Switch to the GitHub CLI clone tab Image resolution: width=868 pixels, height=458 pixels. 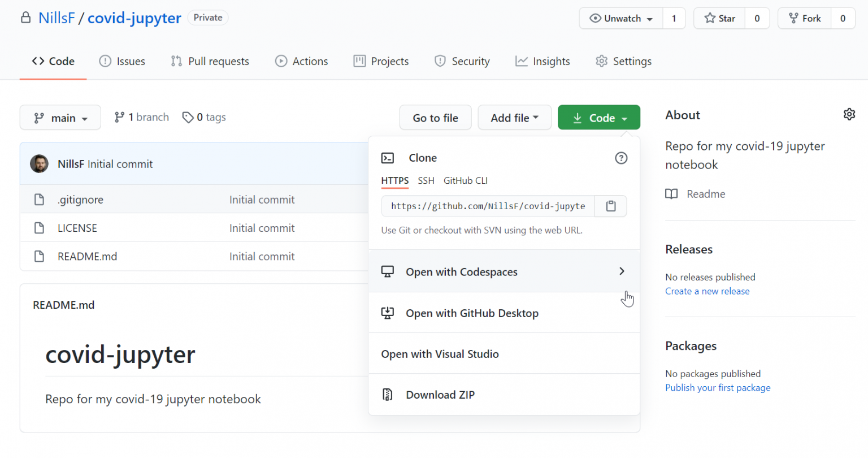[466, 180]
